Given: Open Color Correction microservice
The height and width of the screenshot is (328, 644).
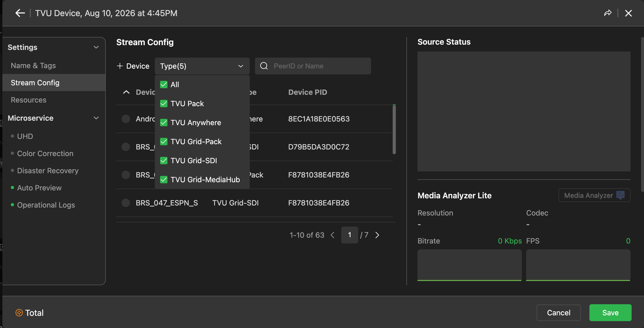Looking at the screenshot, I should 45,153.
